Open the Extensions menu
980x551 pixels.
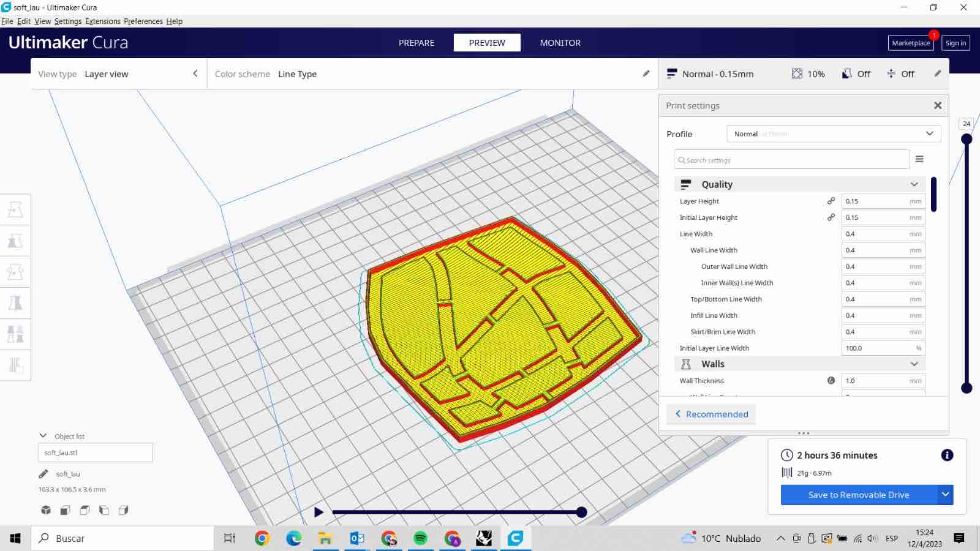pos(103,21)
